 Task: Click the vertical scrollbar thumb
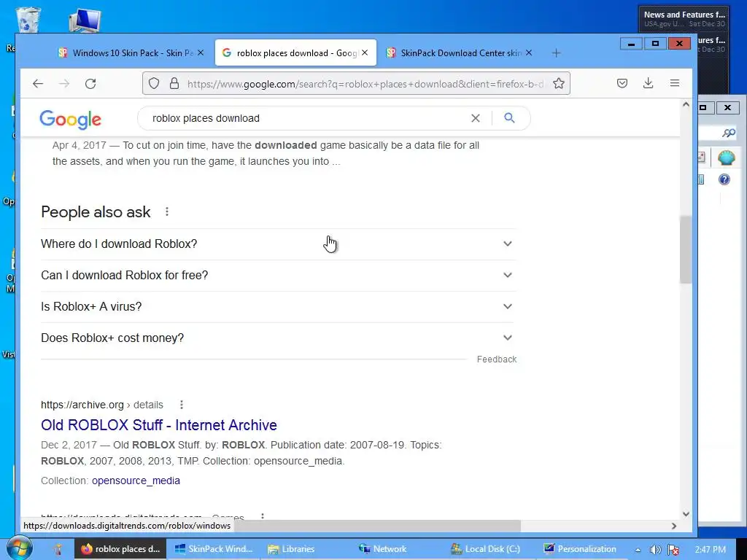point(686,249)
